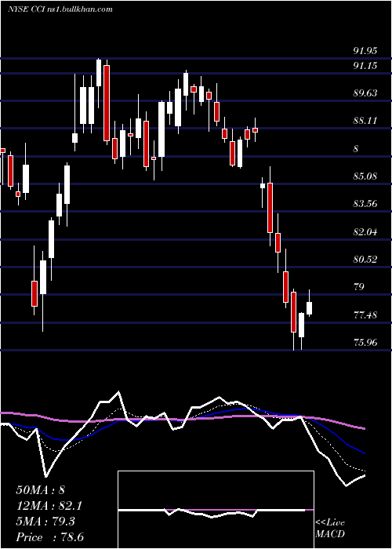
Task: Click the 91.15 price level label
Action: pyautogui.click(x=365, y=65)
